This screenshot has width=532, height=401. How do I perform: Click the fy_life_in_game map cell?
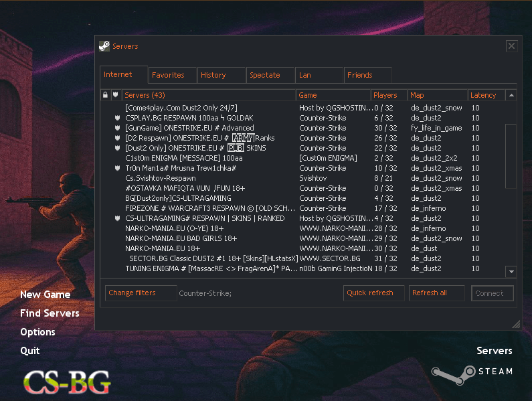coord(436,128)
